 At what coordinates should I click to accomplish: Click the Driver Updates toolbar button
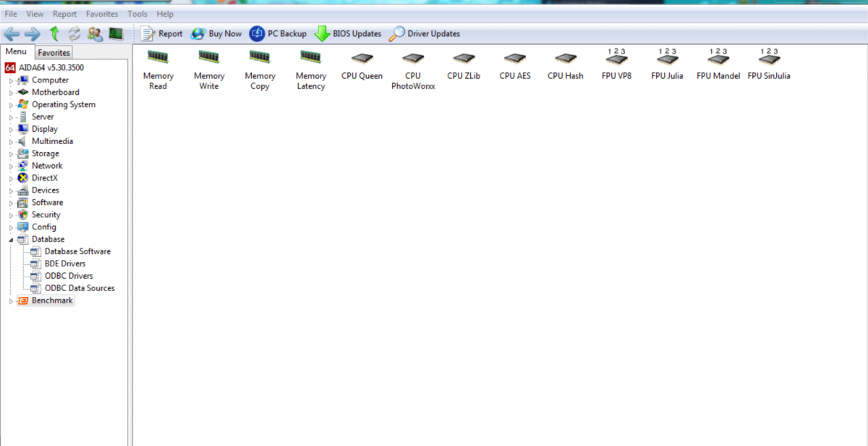coord(425,33)
